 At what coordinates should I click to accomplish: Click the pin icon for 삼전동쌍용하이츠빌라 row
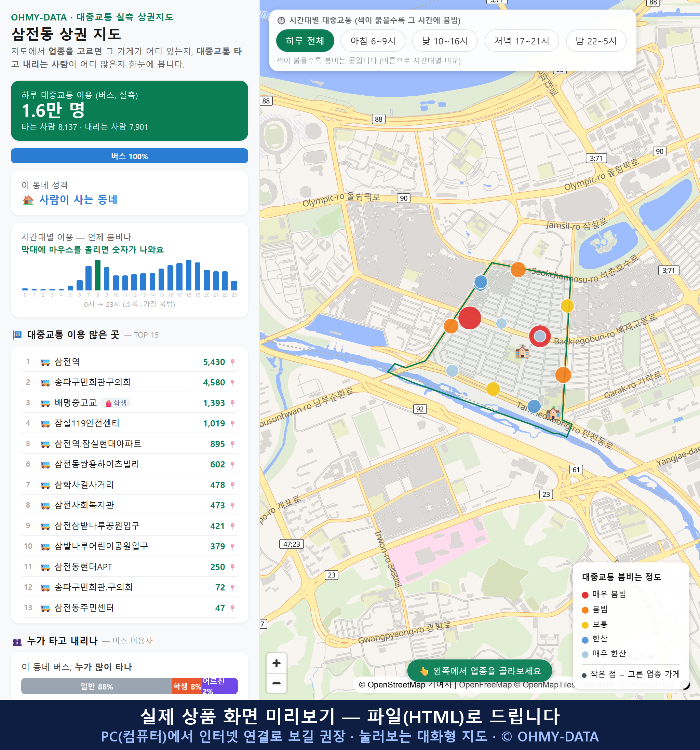pos(232,464)
